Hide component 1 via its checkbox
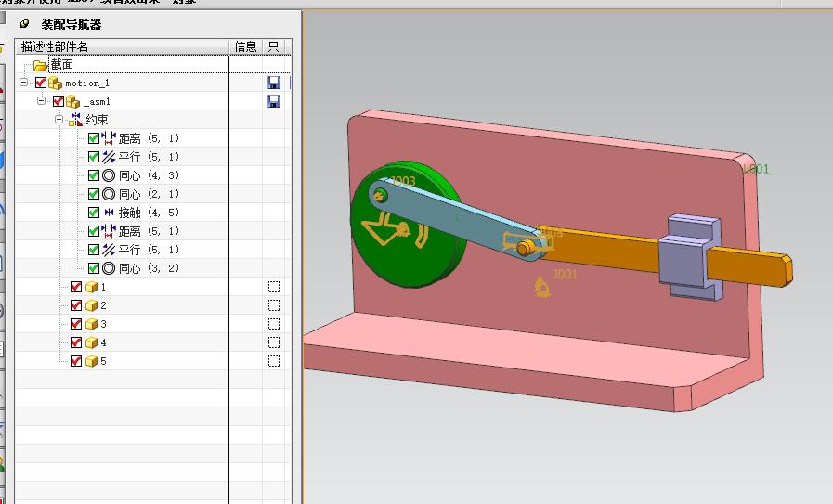The width and height of the screenshot is (833, 504). click(x=76, y=287)
